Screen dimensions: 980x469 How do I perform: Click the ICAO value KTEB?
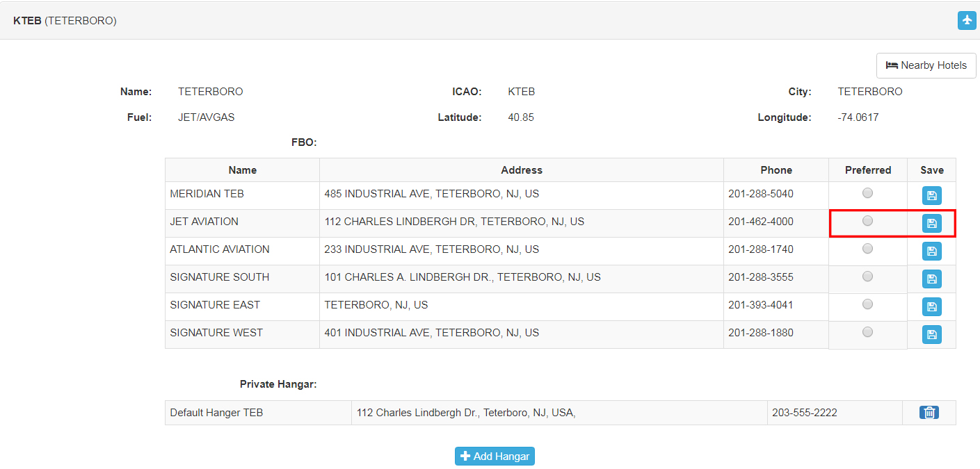pos(522,92)
